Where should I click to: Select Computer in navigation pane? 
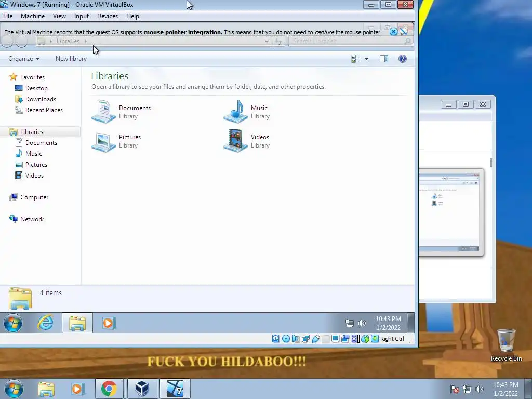coord(29,197)
